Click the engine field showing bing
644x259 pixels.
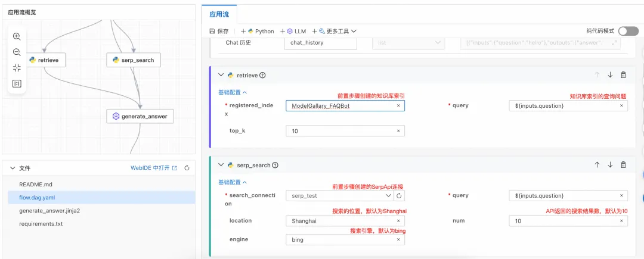pyautogui.click(x=345, y=240)
